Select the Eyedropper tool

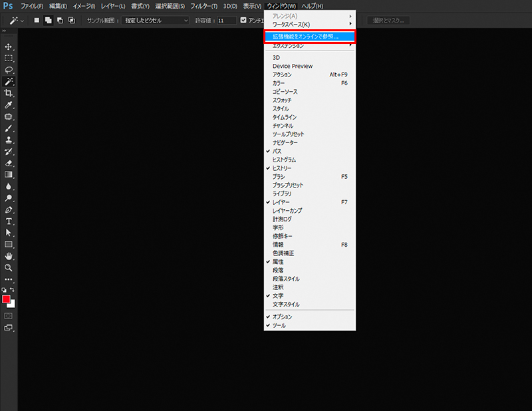point(9,105)
